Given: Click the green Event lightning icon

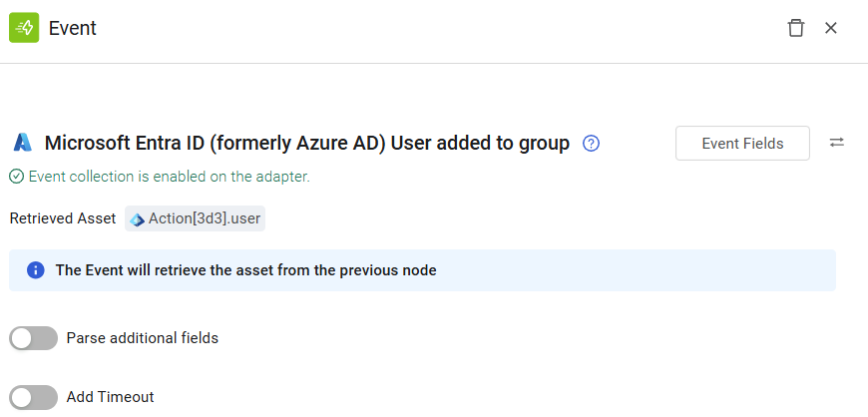Looking at the screenshot, I should point(24,28).
